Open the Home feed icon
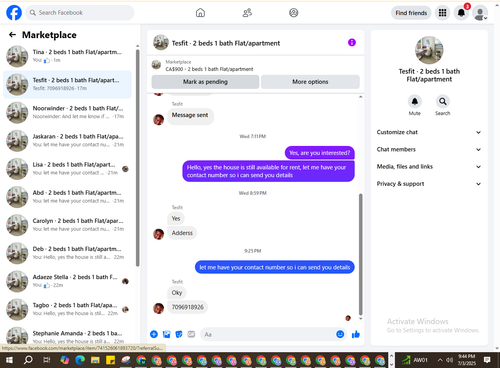 coord(200,13)
